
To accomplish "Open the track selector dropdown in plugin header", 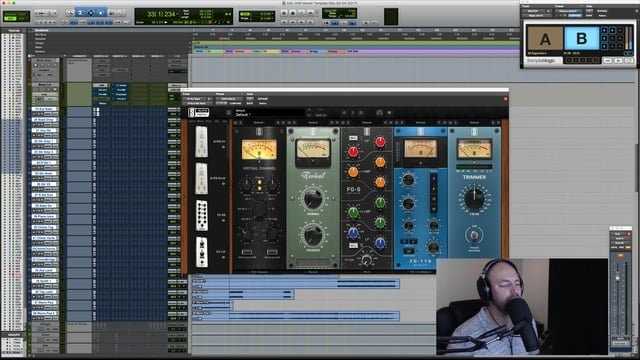I will [197, 99].
